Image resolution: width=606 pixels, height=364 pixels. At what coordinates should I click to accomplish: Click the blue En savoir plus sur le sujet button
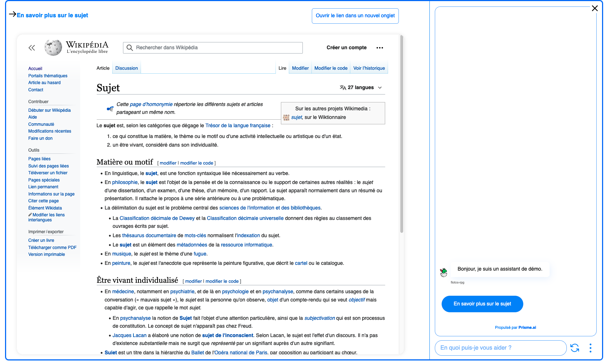coord(482,304)
